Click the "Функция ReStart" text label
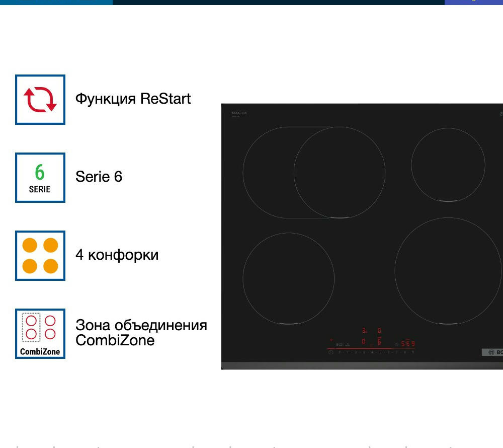This screenshot has height=448, width=503. click(133, 98)
